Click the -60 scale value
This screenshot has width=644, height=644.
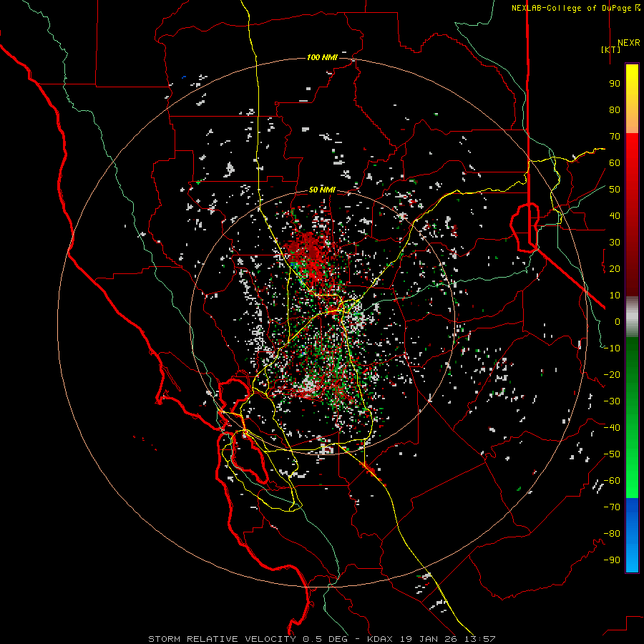click(x=612, y=481)
